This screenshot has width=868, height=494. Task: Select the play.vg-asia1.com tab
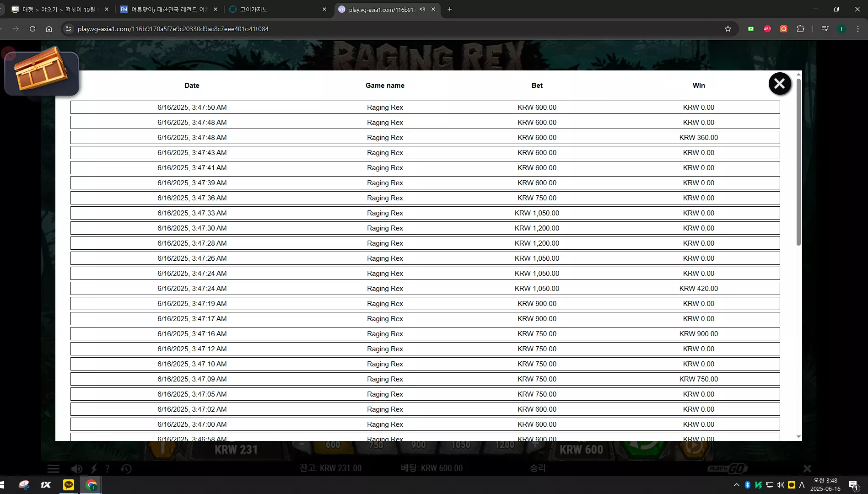tap(382, 9)
